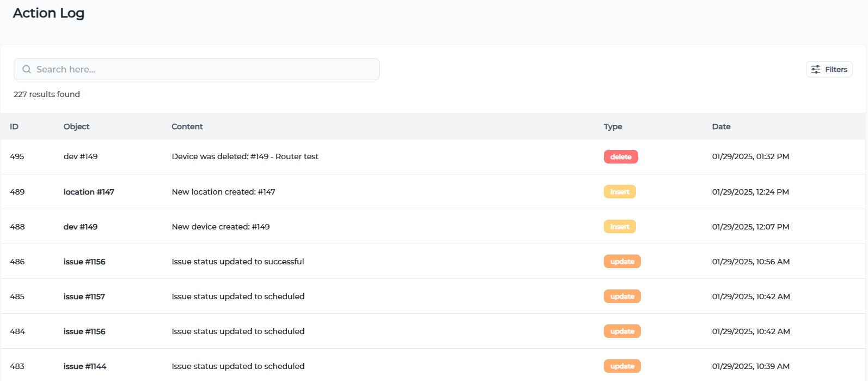Focus the 'Search here...' input field

point(201,70)
